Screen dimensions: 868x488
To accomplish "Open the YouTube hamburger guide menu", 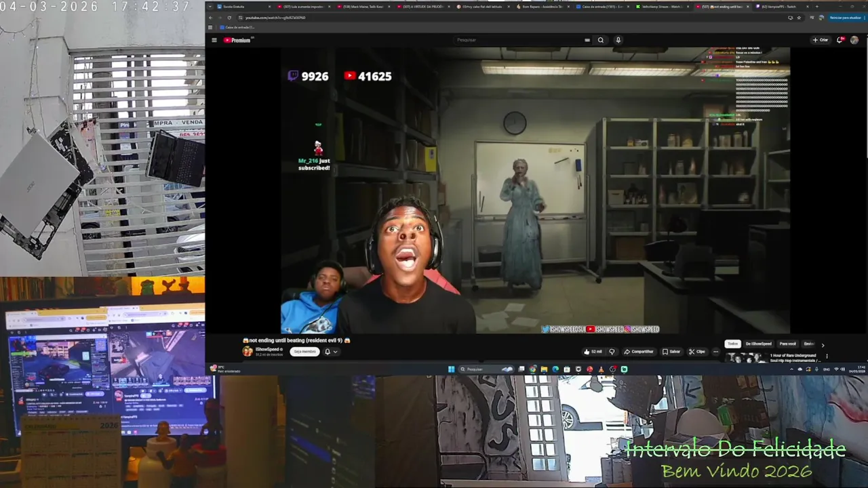I will [214, 40].
